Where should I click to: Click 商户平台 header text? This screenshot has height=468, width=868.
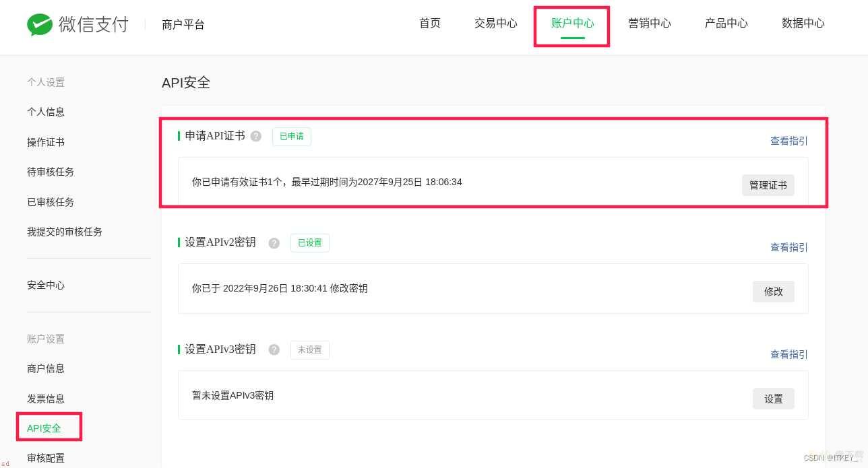pos(183,25)
